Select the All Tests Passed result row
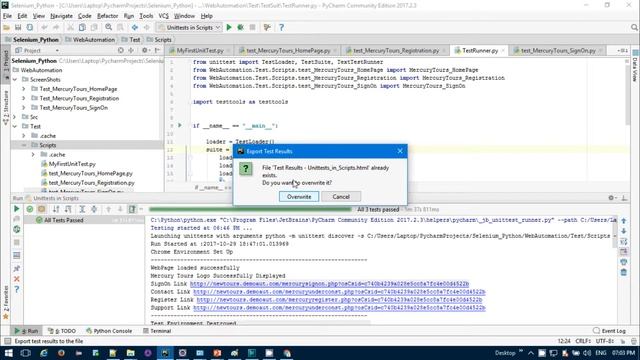The width and height of the screenshot is (640, 360). [x=84, y=220]
